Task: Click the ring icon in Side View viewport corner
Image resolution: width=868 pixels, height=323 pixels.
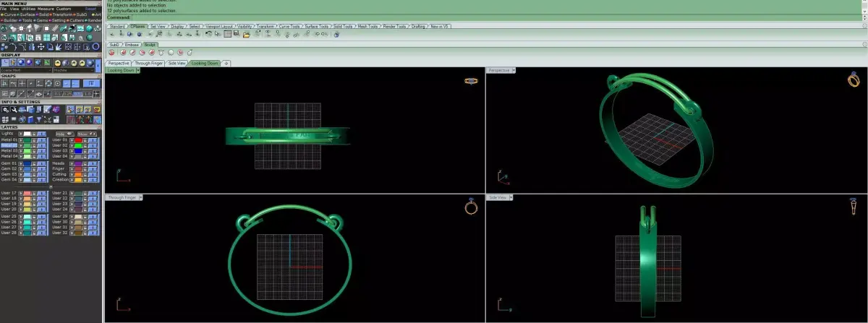Action: tap(853, 207)
